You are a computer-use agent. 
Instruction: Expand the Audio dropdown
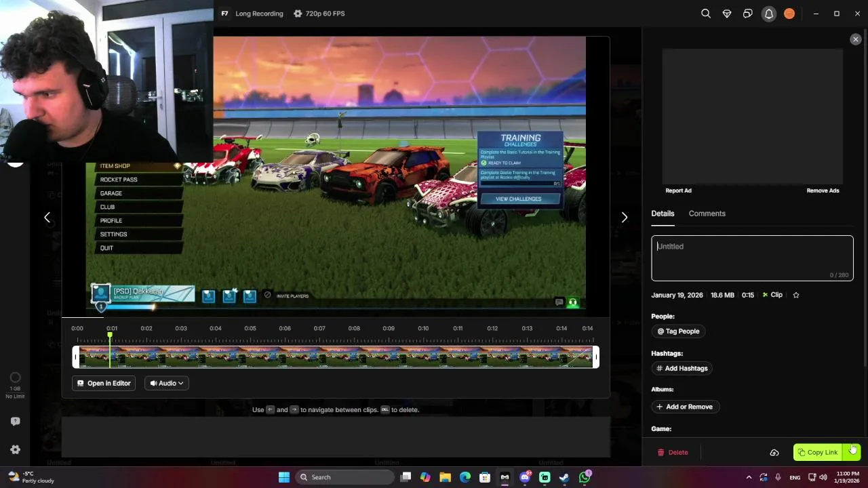[x=167, y=384]
